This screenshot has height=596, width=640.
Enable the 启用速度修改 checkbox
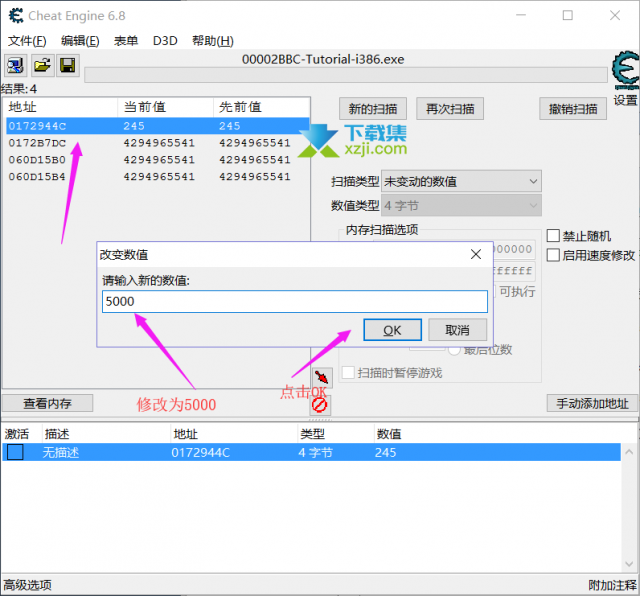[x=553, y=255]
